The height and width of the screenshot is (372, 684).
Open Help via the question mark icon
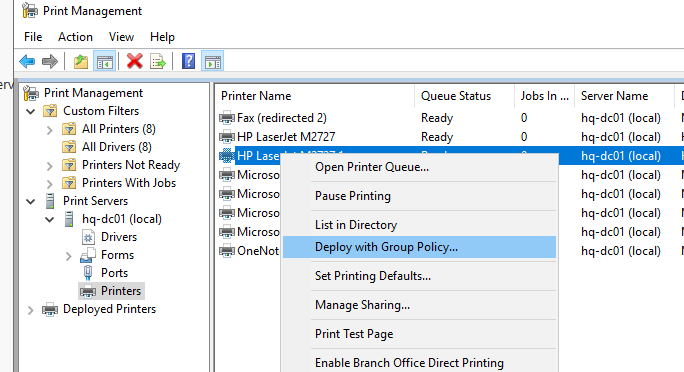tap(188, 61)
